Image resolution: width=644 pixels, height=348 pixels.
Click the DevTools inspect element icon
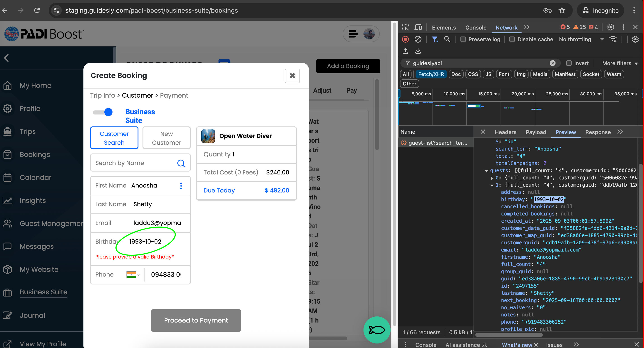point(405,27)
